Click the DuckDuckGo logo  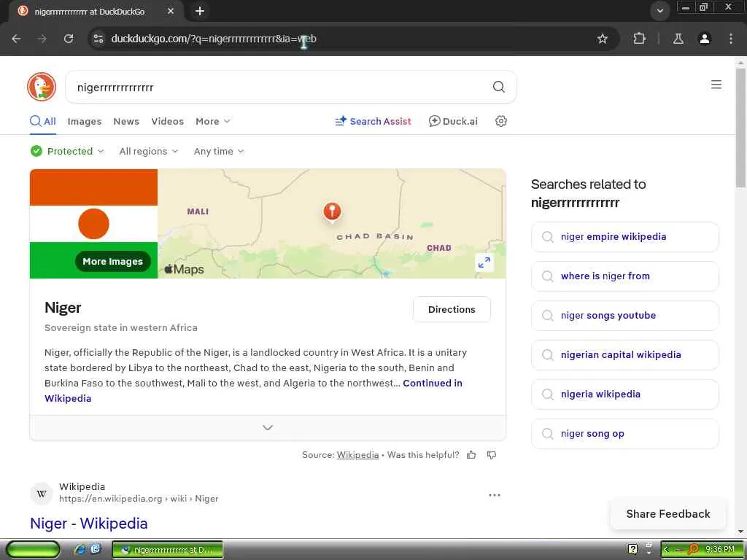click(x=42, y=87)
